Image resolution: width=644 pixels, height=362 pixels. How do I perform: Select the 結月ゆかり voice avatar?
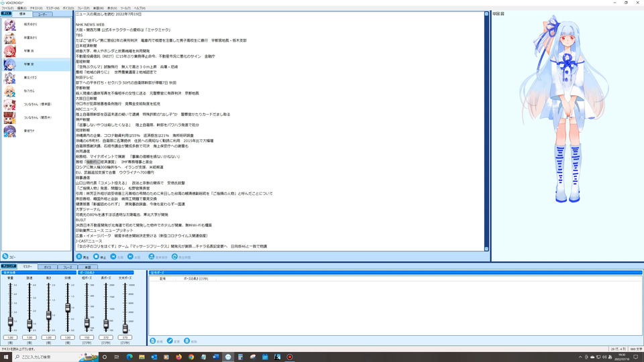point(9,25)
